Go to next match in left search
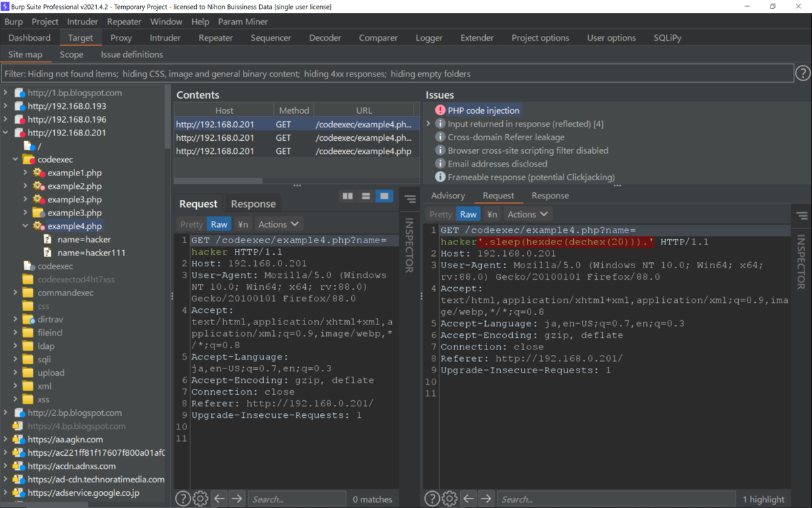 237,499
